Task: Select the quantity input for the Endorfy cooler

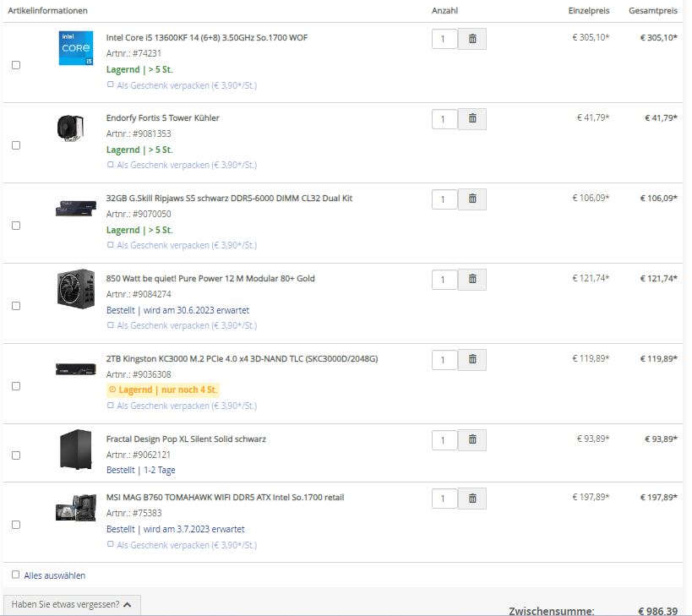Action: 444,118
